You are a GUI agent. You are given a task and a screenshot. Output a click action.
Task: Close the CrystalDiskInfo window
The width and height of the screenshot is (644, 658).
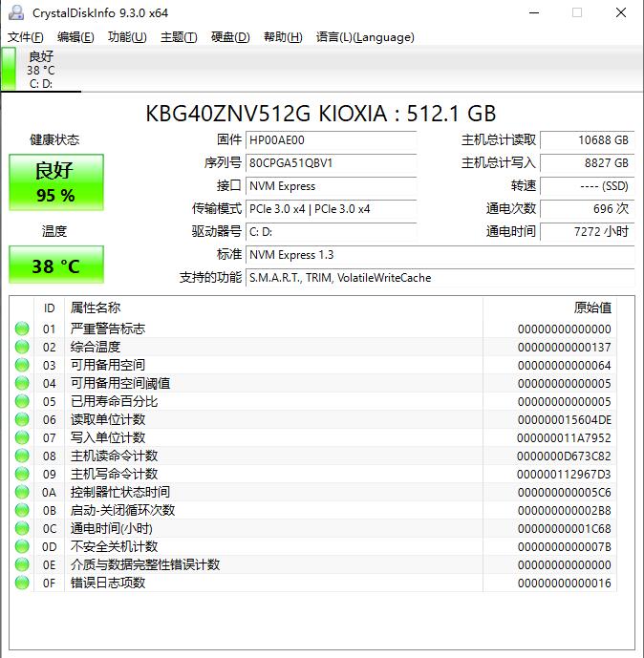coord(621,12)
